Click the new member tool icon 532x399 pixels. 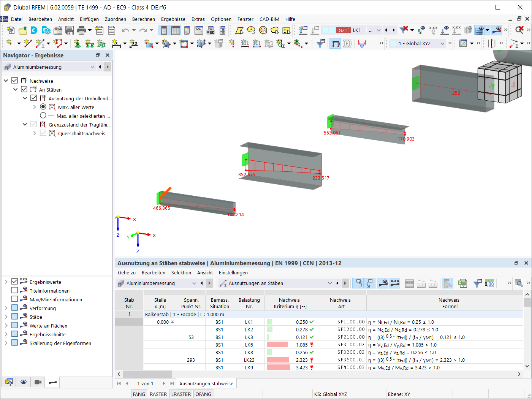point(40,44)
